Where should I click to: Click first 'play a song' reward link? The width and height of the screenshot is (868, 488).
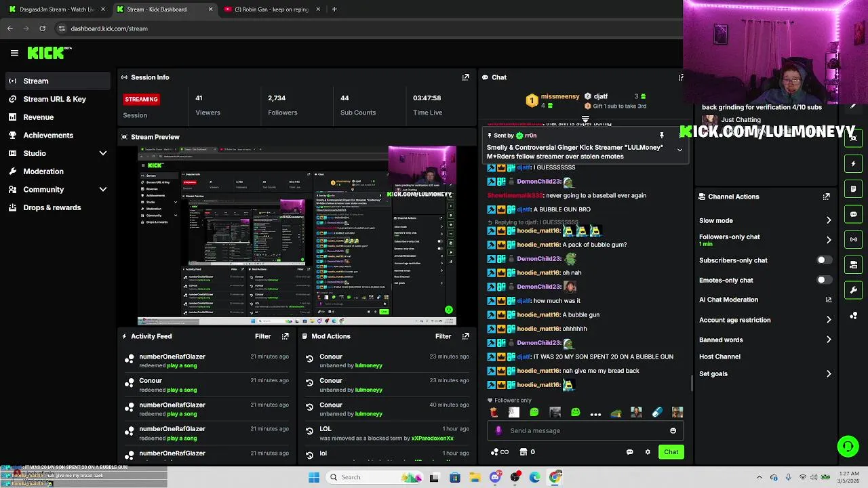(182, 366)
